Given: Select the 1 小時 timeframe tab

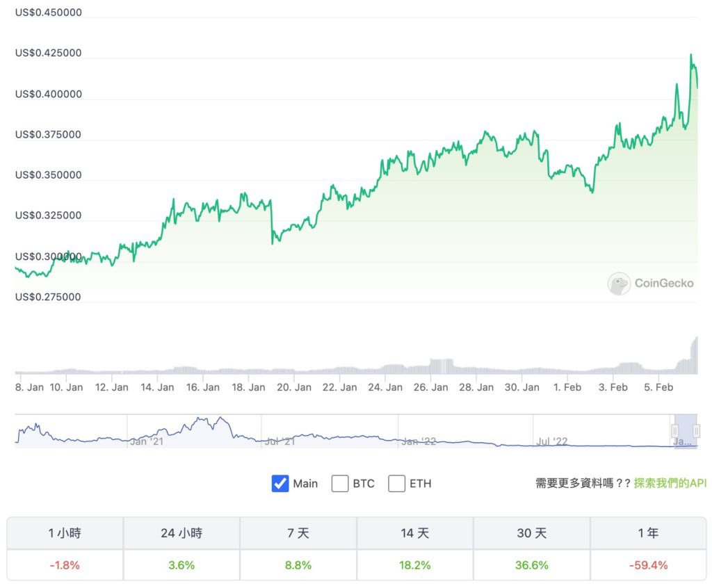Looking at the screenshot, I should [x=65, y=533].
